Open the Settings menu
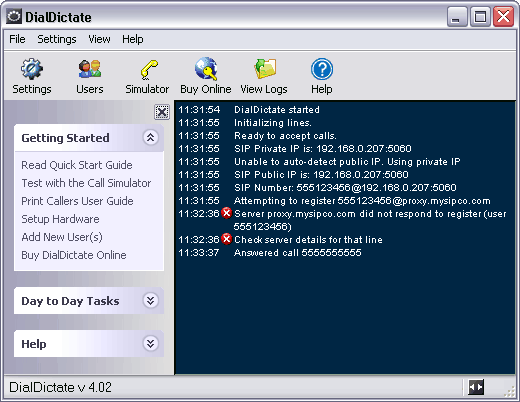The image size is (520, 402). tap(57, 39)
